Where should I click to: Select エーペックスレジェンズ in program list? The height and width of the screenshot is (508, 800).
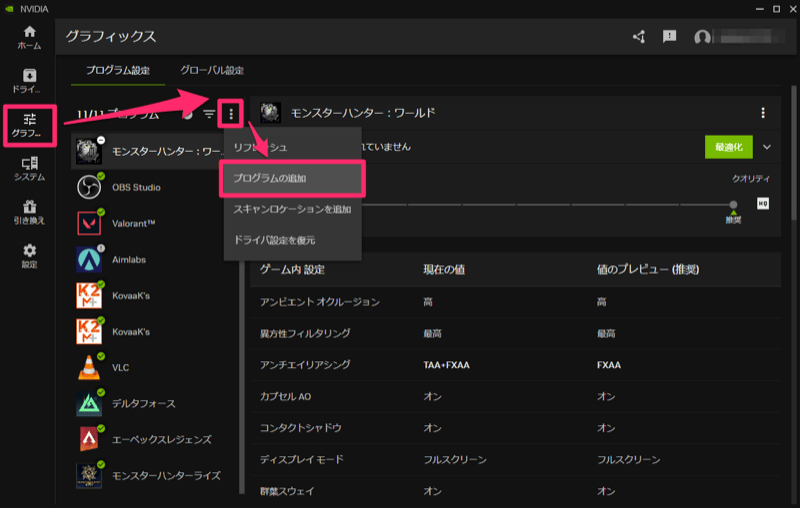pos(155,440)
